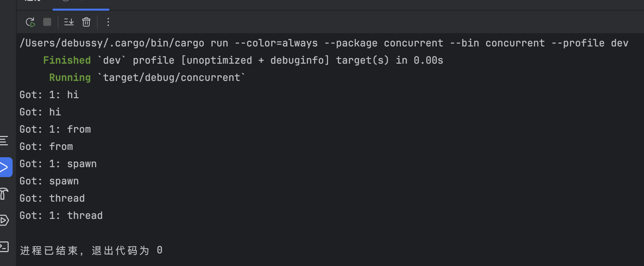Select the active blue-underlined run tab

click(81, 3)
